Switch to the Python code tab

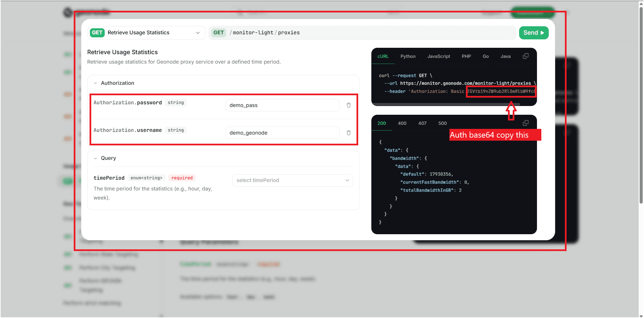click(x=408, y=56)
